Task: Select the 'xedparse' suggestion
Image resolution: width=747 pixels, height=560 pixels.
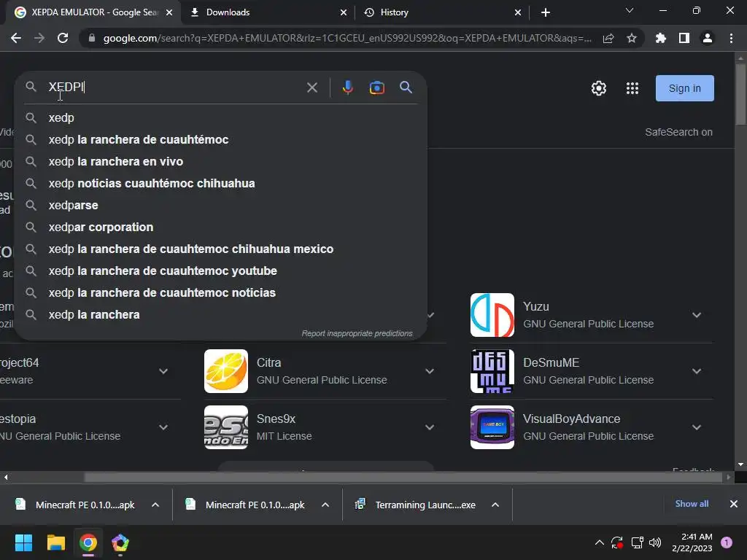Action: (220, 205)
